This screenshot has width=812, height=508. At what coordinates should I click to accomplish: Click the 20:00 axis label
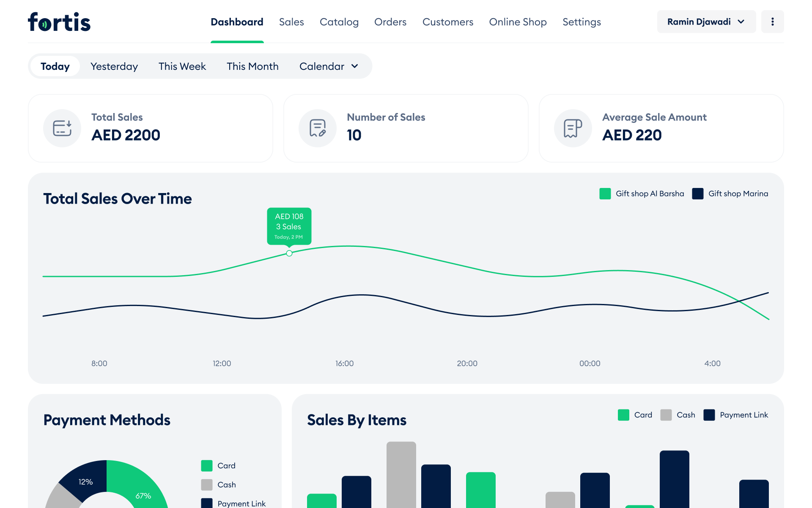coord(467,363)
